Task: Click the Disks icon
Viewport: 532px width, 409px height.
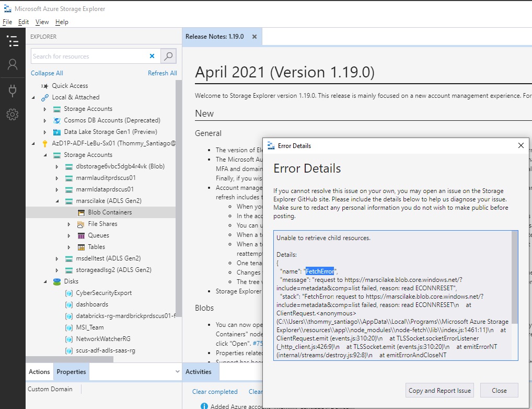Action: [57, 281]
